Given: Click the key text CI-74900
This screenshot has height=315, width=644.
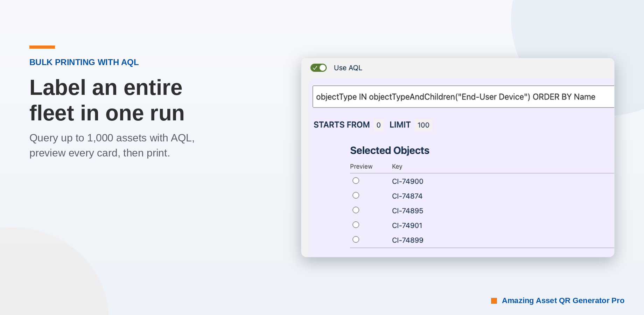Looking at the screenshot, I should pos(407,181).
